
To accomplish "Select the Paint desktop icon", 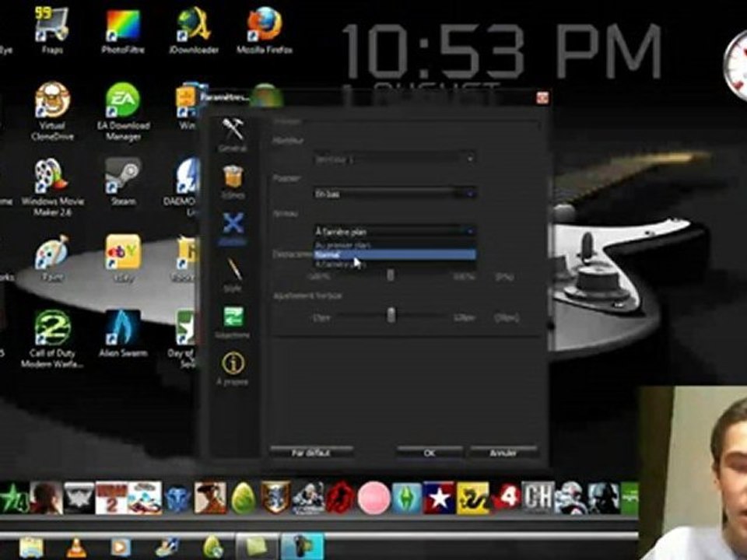I will [x=52, y=258].
